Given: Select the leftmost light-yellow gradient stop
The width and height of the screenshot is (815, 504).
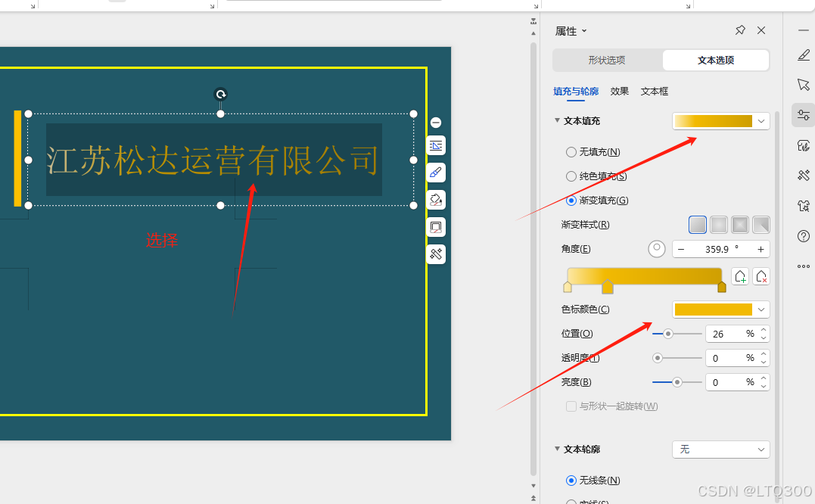Looking at the screenshot, I should tap(568, 287).
